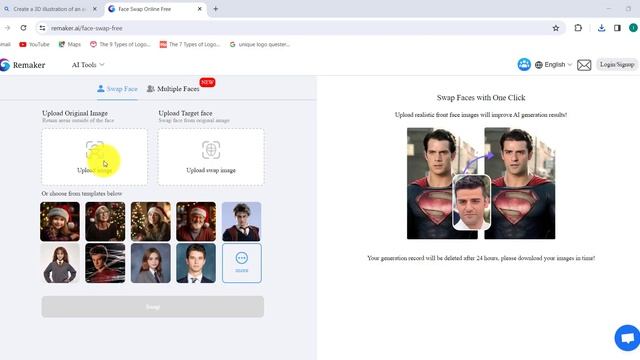Select the woman in school blazer template

(x=151, y=263)
